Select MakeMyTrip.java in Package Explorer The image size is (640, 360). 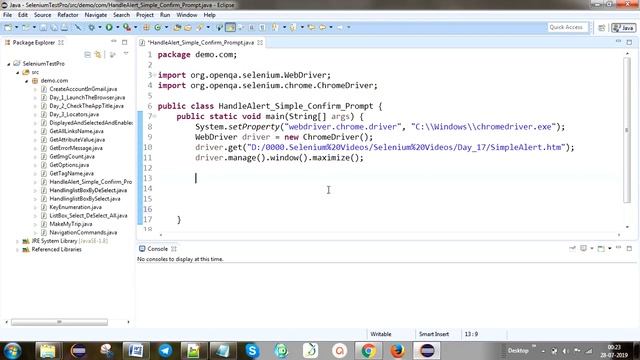(x=70, y=224)
